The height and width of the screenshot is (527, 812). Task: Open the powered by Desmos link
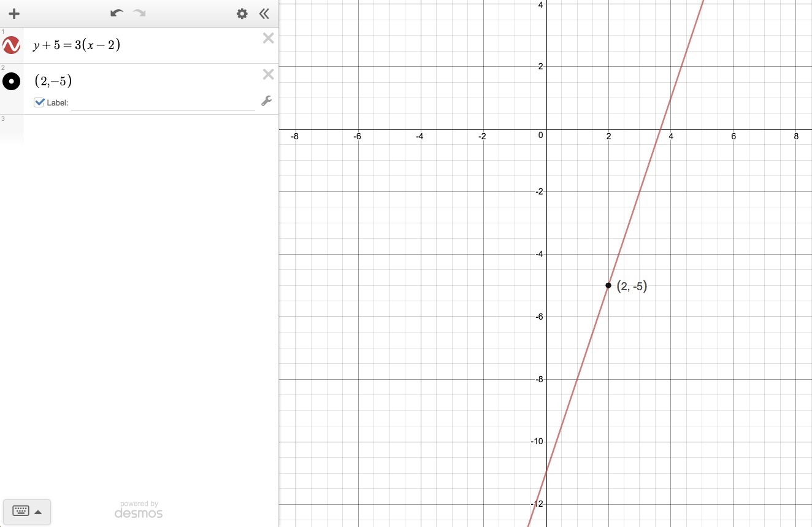coord(139,509)
